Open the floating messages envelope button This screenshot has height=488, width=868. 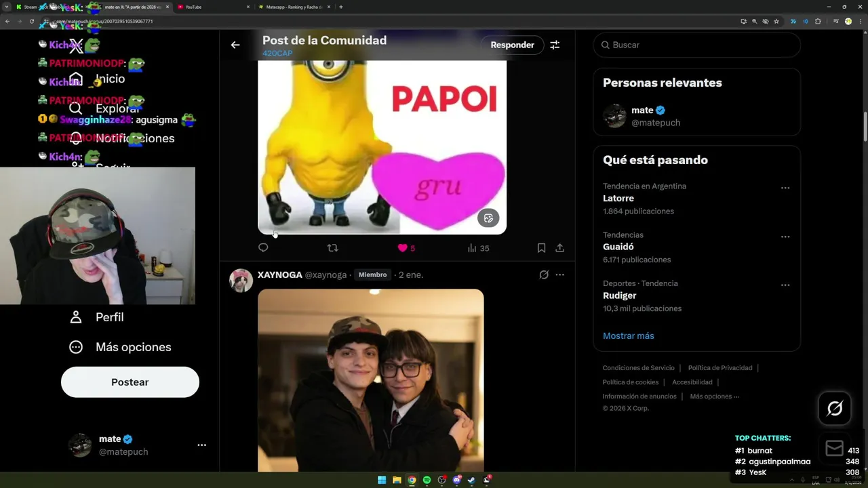[835, 448]
